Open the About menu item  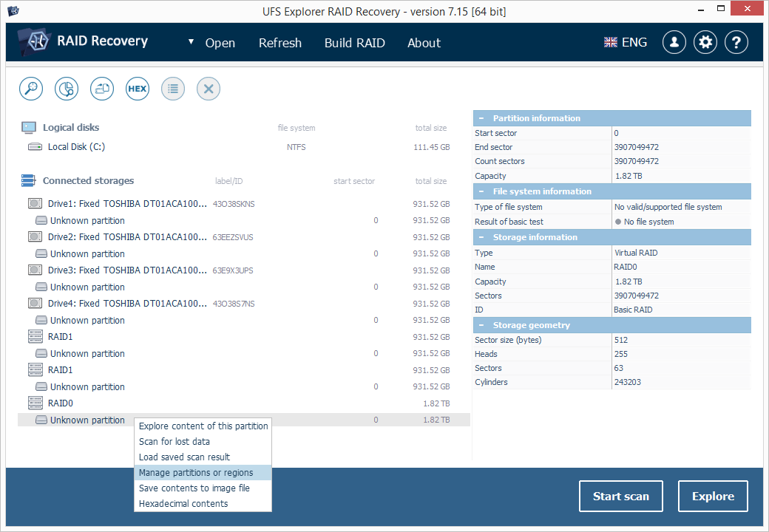pyautogui.click(x=424, y=43)
